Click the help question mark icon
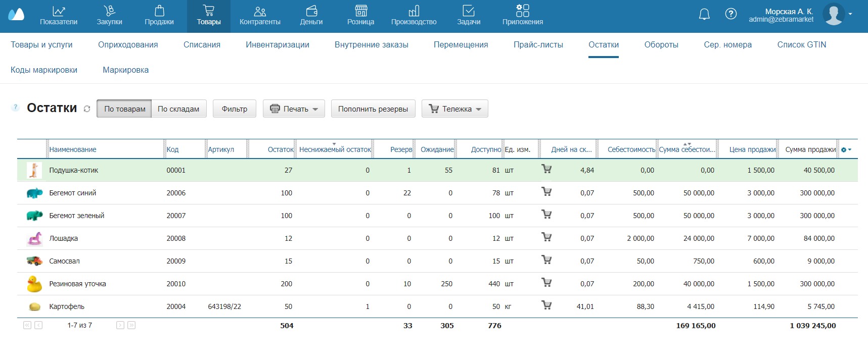Image resolution: width=868 pixels, height=364 pixels. pos(730,14)
